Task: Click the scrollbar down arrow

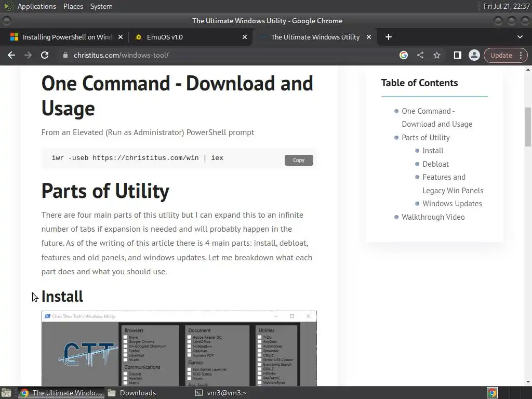Action: coord(528,382)
